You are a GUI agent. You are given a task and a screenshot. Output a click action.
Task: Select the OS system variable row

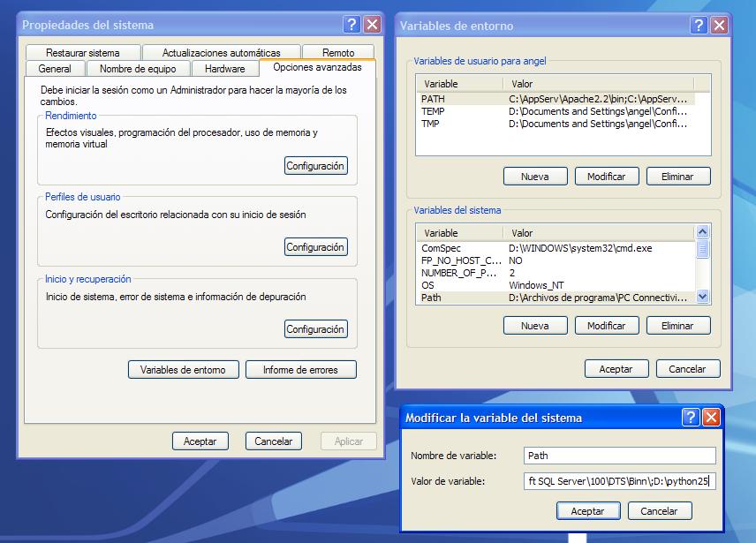[556, 285]
